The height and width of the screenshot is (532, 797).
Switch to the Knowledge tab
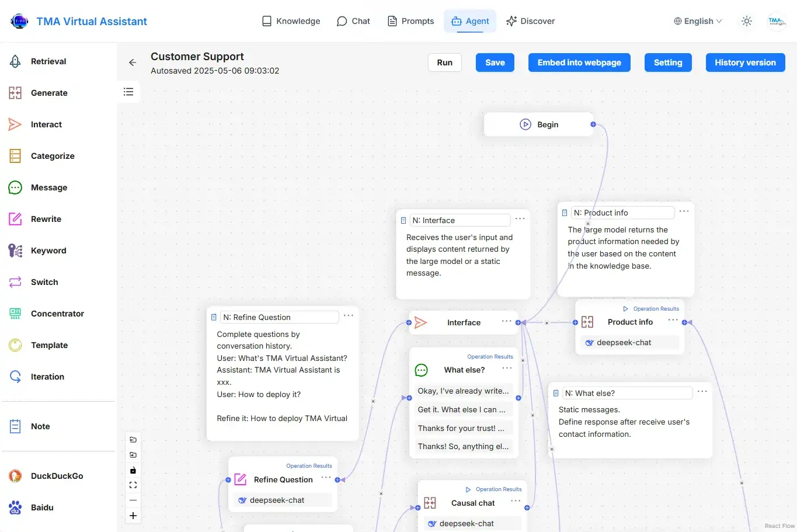pyautogui.click(x=291, y=21)
